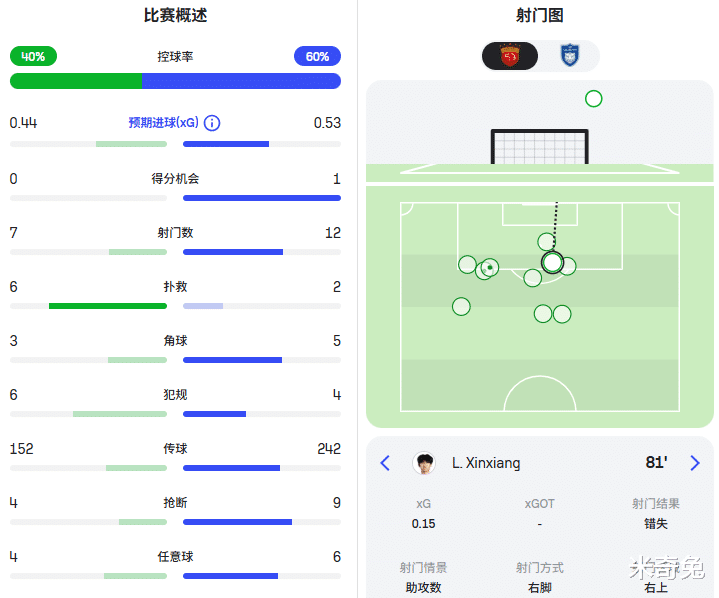The image size is (719, 598).
Task: Click the L. Xinxiang player name
Action: [x=486, y=463]
